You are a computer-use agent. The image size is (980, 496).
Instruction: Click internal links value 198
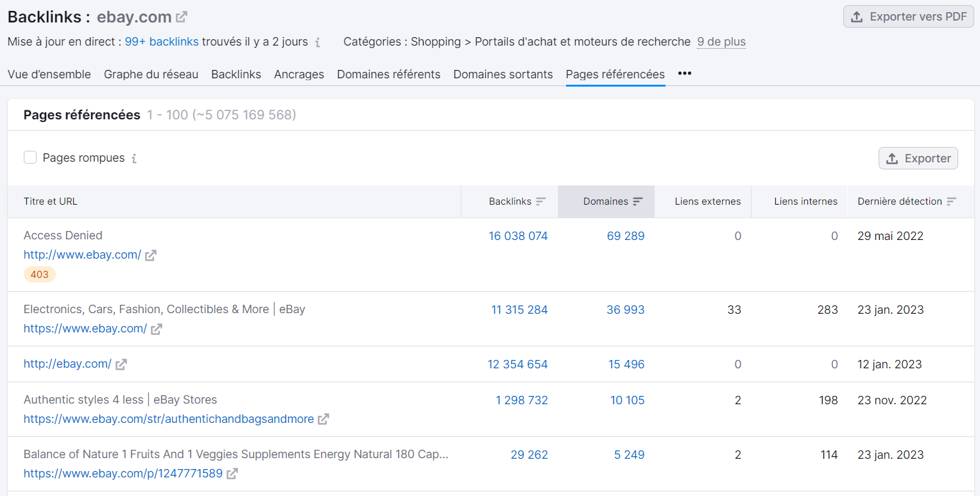(829, 400)
